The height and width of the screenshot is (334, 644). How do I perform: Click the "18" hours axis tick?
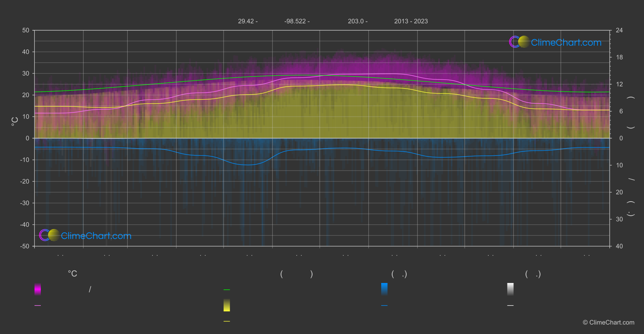click(619, 57)
